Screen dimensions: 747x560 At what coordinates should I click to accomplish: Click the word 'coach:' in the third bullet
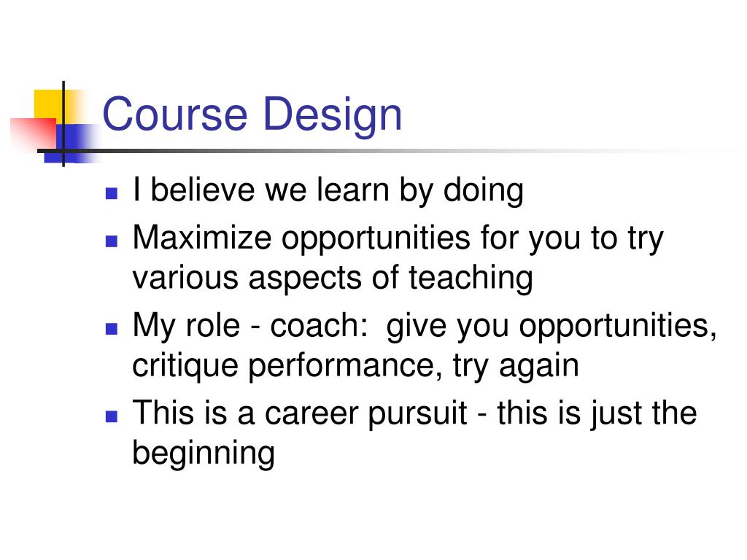[x=320, y=326]
